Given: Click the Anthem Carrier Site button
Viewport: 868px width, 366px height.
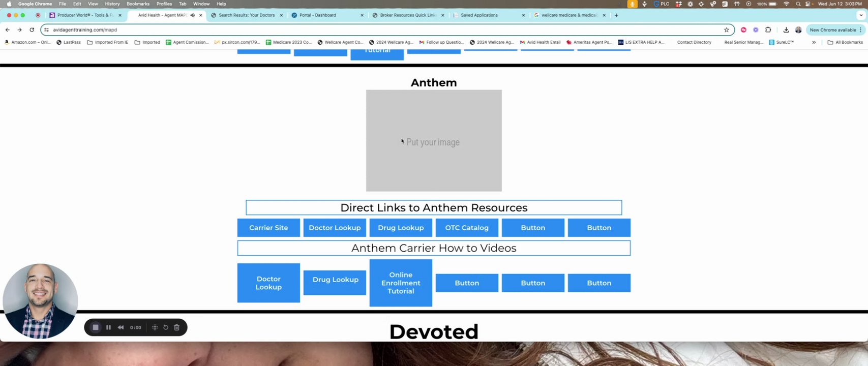Looking at the screenshot, I should click(x=268, y=228).
